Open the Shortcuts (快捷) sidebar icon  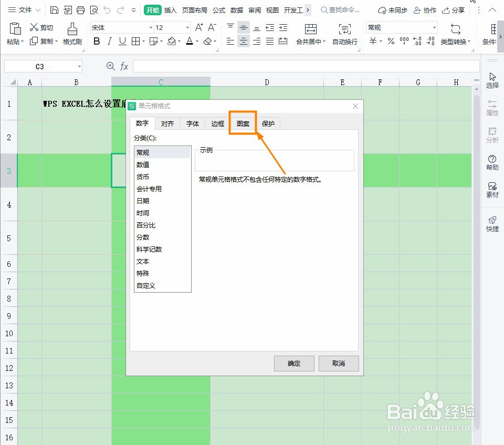(x=492, y=223)
